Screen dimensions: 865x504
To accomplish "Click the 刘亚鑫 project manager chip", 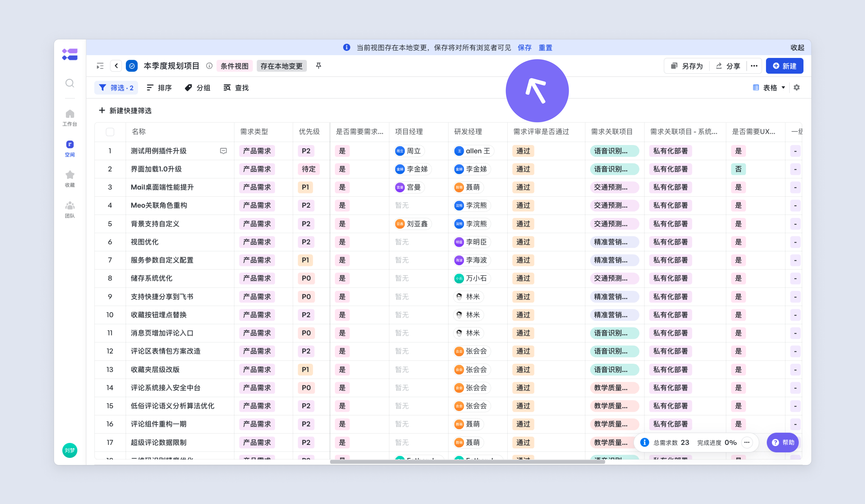I will pyautogui.click(x=413, y=224).
